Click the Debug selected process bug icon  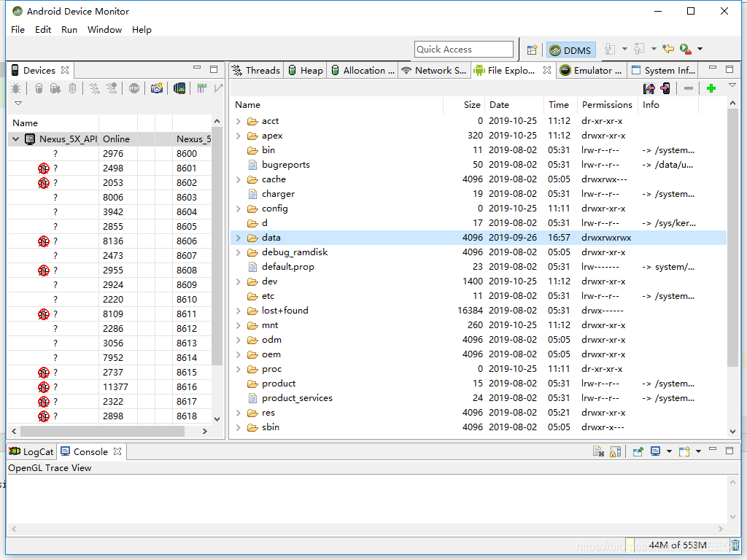[x=16, y=88]
